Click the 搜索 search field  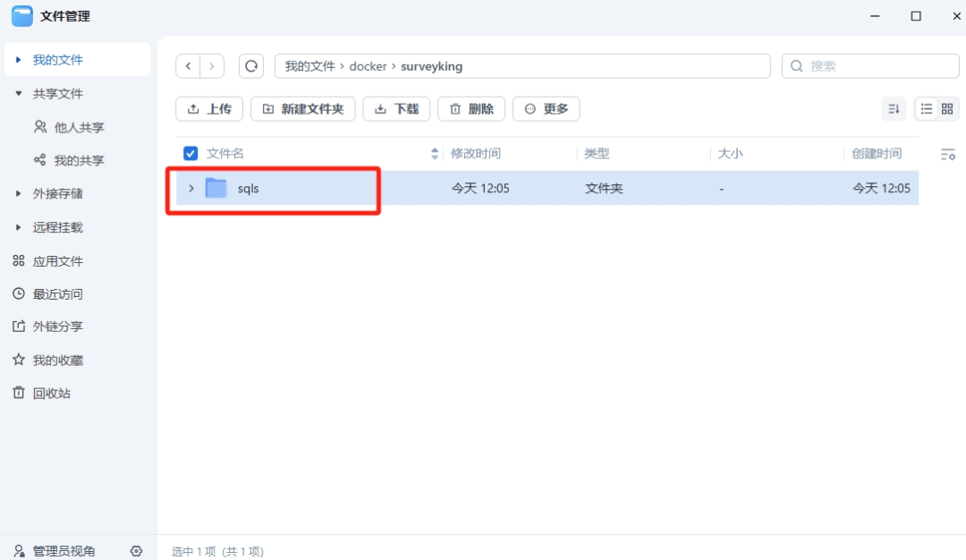877,66
